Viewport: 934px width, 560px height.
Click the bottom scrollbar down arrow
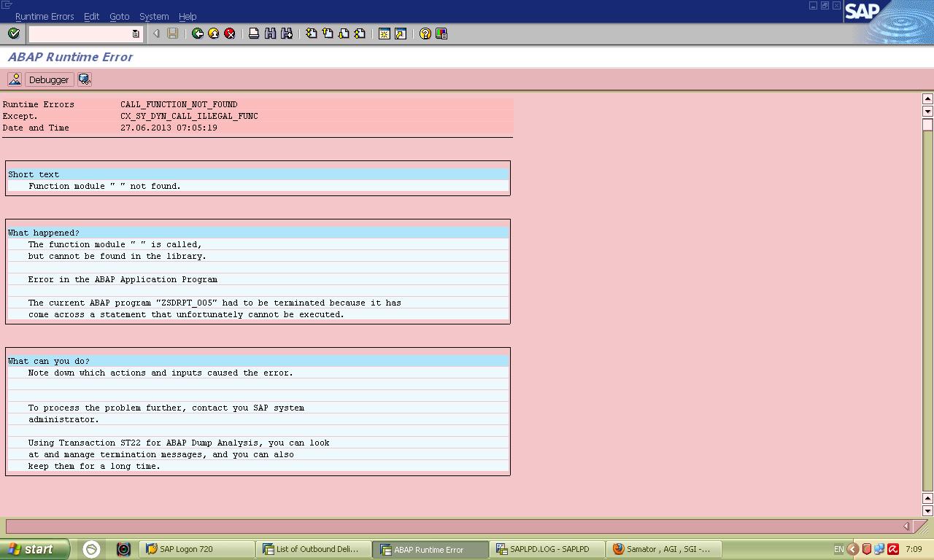coord(927,511)
